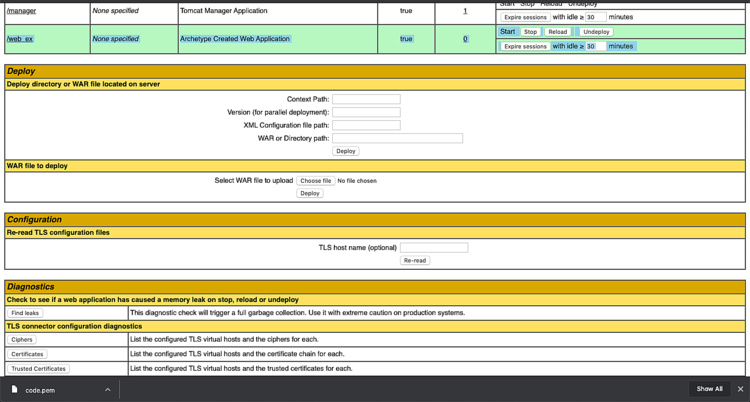Image resolution: width=750 pixels, height=402 pixels.
Task: Click Show All downloads button
Action: coord(709,389)
